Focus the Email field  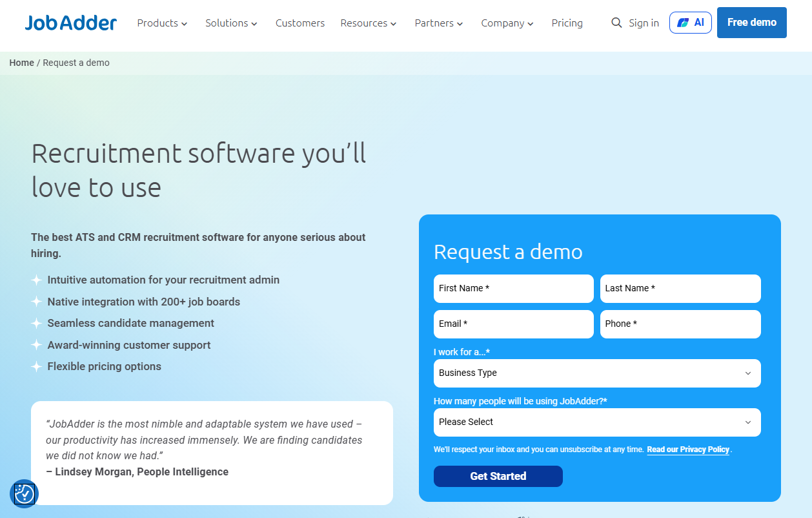click(x=514, y=324)
